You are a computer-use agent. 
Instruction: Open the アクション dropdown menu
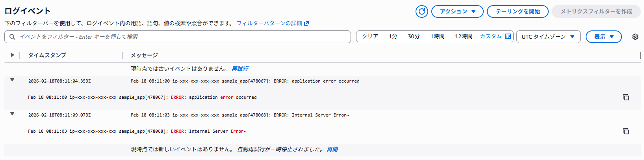coord(457,11)
